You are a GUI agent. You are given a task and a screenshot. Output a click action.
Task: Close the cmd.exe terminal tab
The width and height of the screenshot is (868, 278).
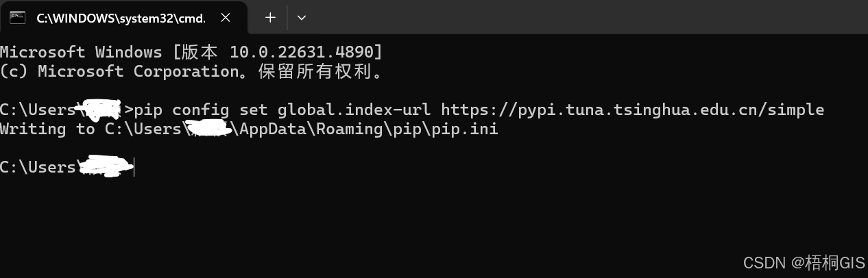coord(226,18)
